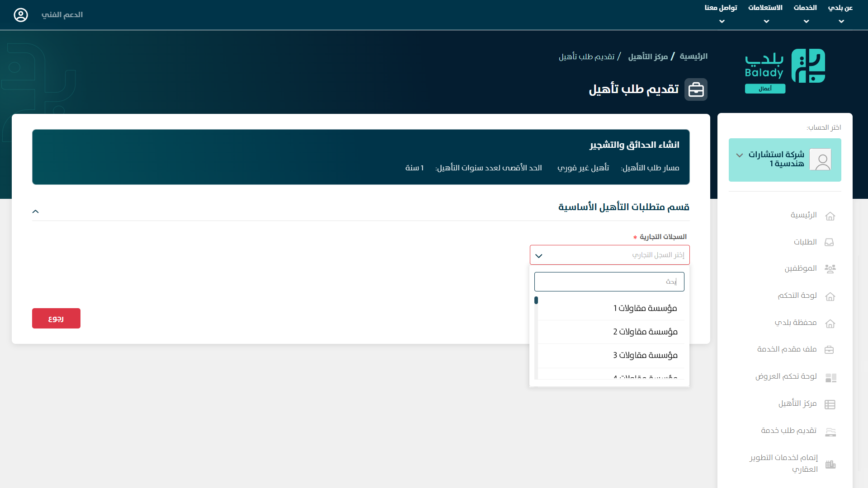Viewport: 868px width, 488px height.
Task: Click the Balady logo
Action: [x=785, y=70]
